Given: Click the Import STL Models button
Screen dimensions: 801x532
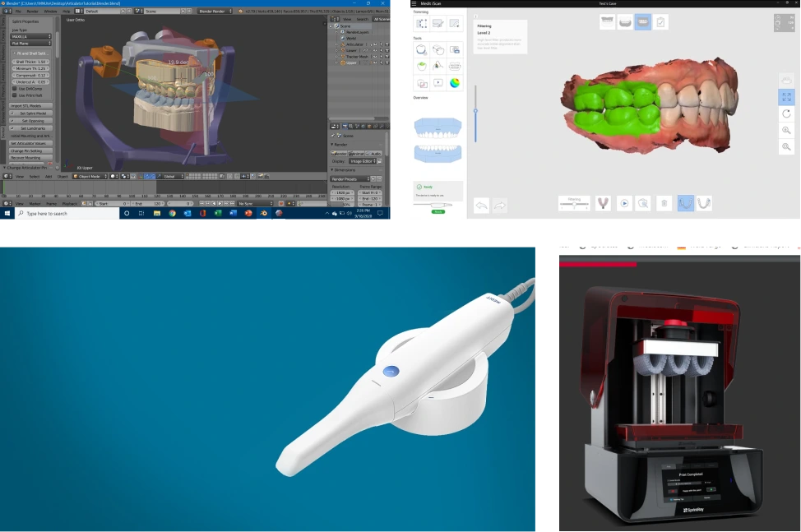Looking at the screenshot, I should tap(32, 106).
